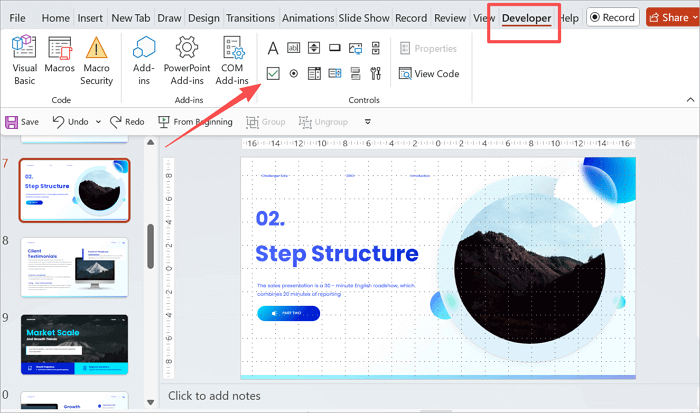Select the Step Structure title text
This screenshot has height=413, width=700.
[x=337, y=254]
